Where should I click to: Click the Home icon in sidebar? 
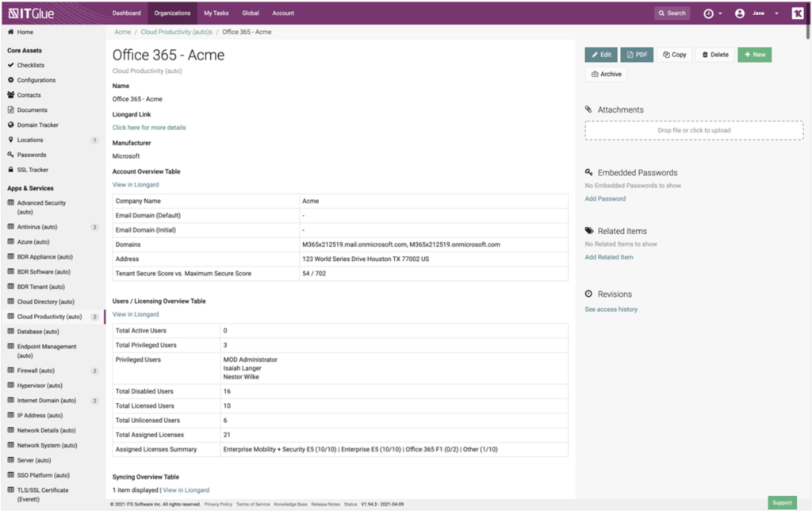pyautogui.click(x=10, y=32)
